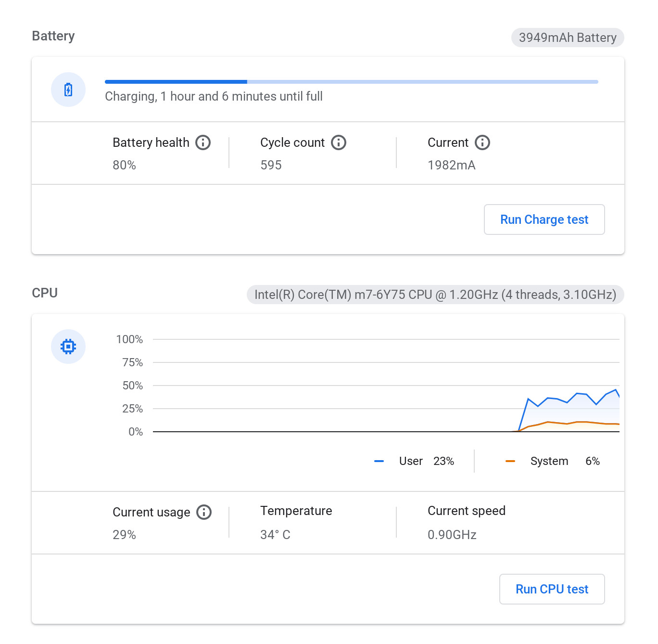This screenshot has height=644, width=658.
Task: Click the 100% chart axis label
Action: 129,339
